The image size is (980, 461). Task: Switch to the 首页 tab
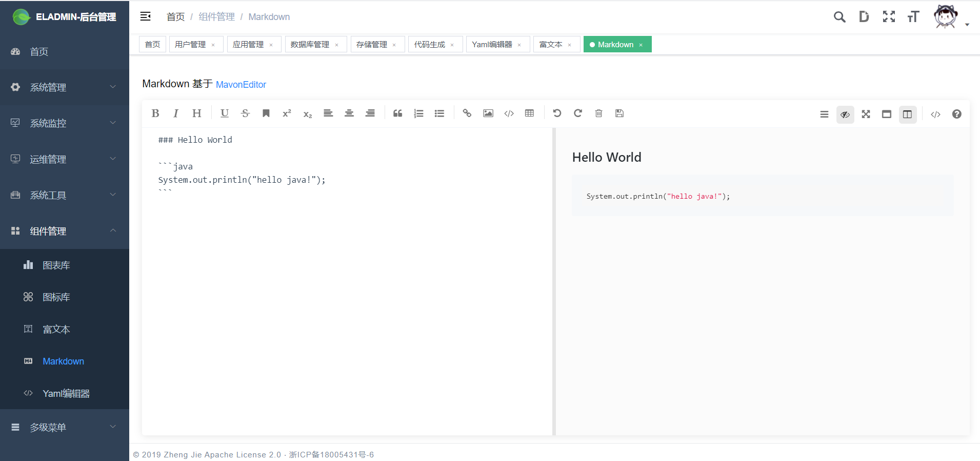[152, 45]
